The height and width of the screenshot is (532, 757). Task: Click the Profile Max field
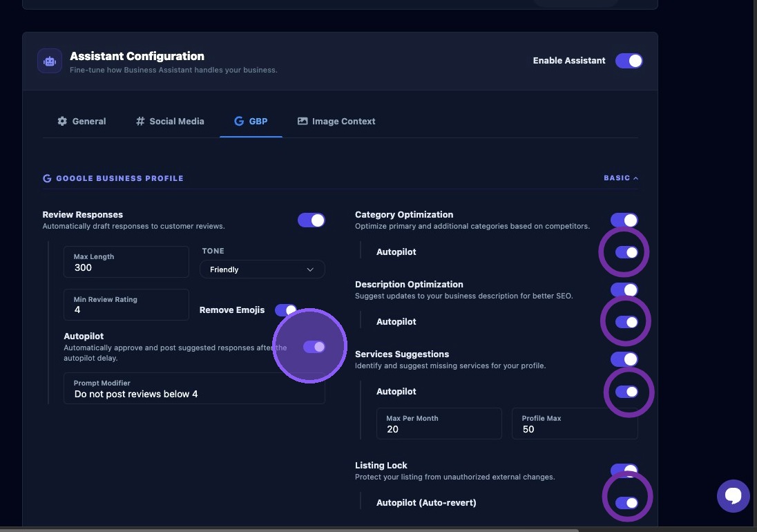(x=575, y=424)
